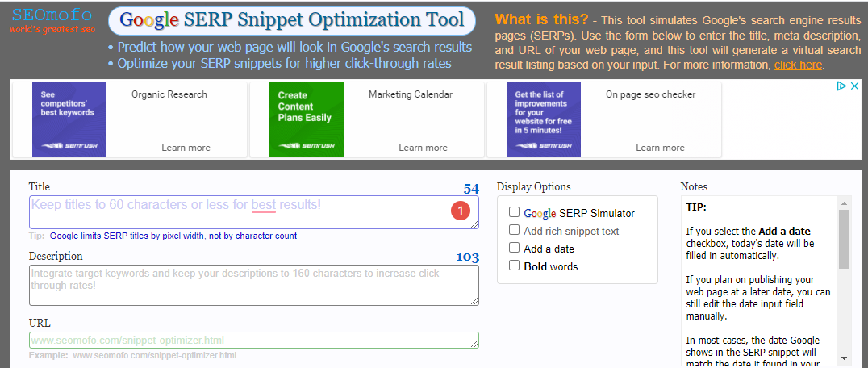Click the blue 'See competitors' best keywords' ad image
This screenshot has height=368, width=868.
pyautogui.click(x=69, y=119)
